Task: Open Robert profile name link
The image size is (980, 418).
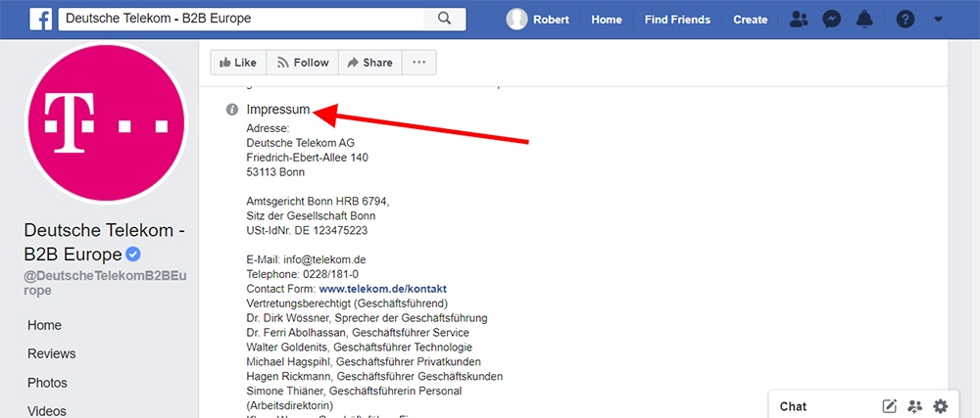Action: [551, 20]
